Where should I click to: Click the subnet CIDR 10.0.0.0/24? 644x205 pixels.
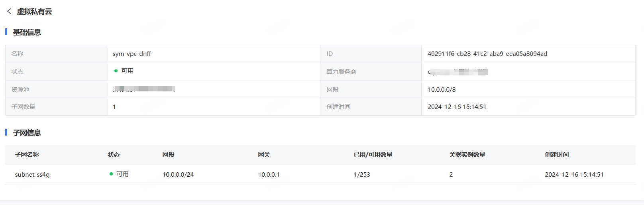[178, 175]
